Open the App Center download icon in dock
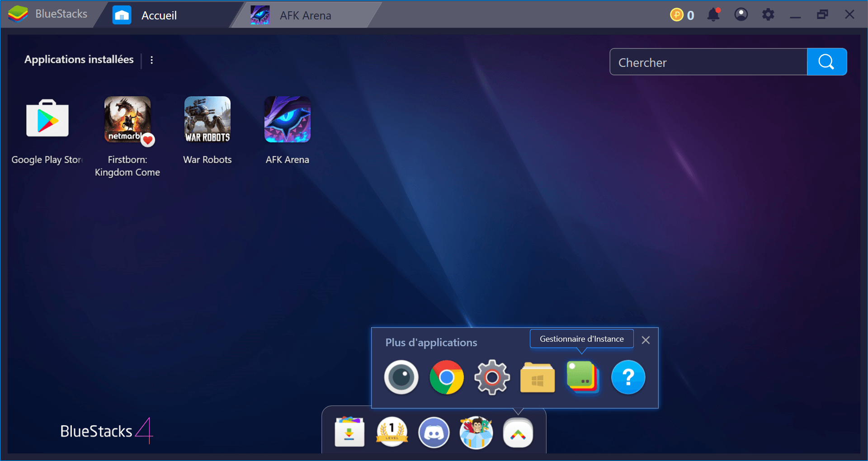The image size is (868, 461). point(349,432)
